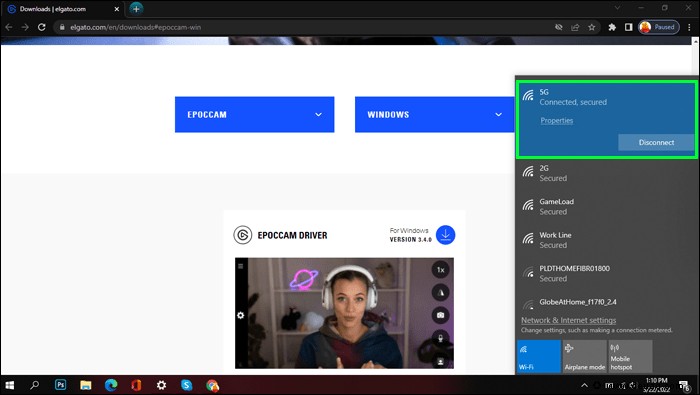The image size is (700, 395).
Task: Select the GlobeAtHome_f17f0_2.4 network
Action: [607, 303]
